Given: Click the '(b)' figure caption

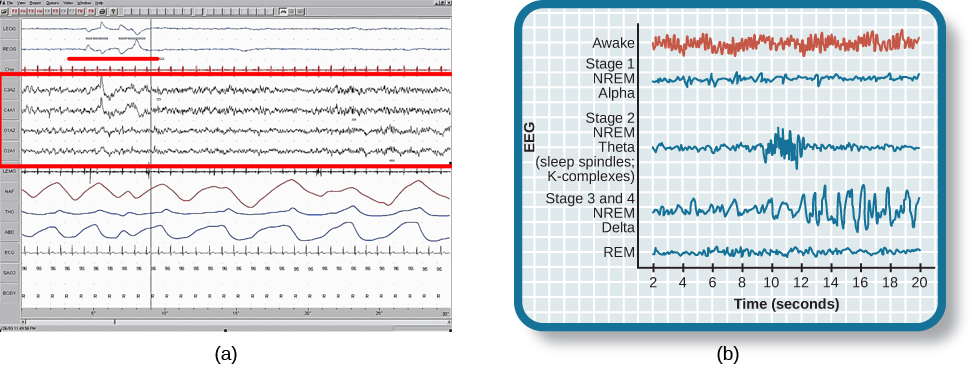Looking at the screenshot, I should 728,355.
